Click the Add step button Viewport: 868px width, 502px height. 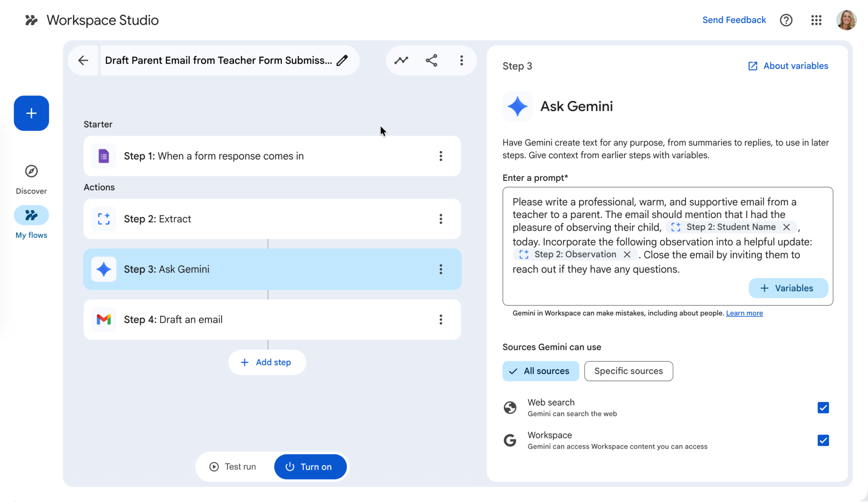pyautogui.click(x=267, y=362)
